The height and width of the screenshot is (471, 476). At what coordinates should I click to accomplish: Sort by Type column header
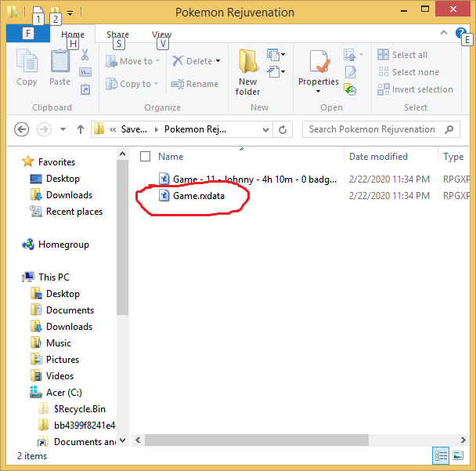point(453,157)
